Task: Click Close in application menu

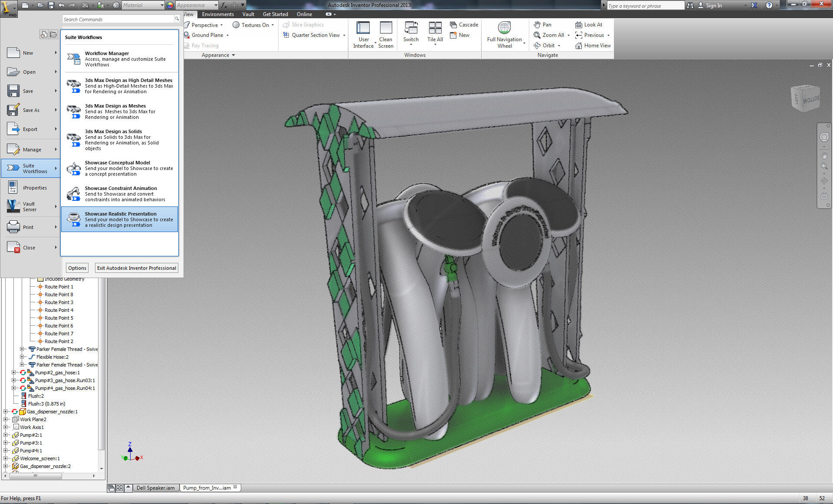Action: click(31, 248)
